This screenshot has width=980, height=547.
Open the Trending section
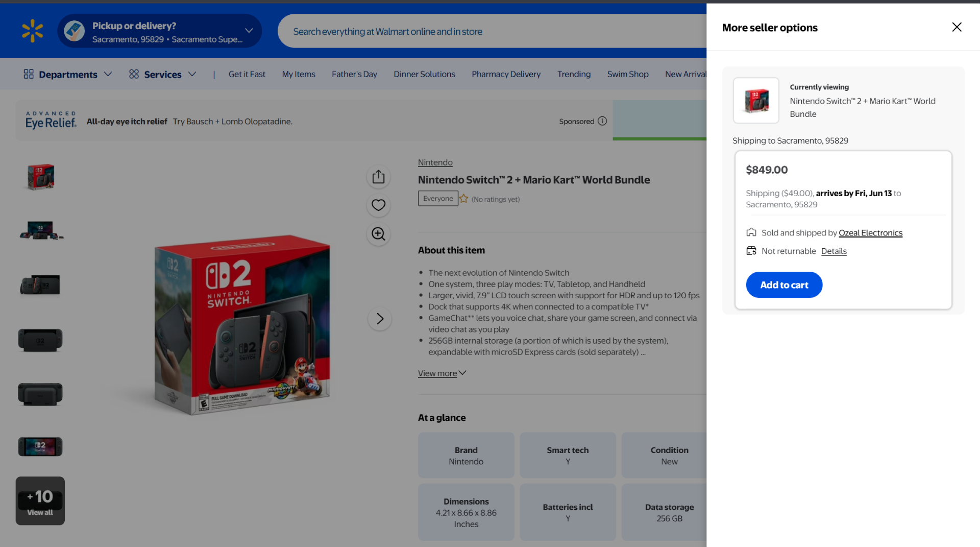[x=574, y=74]
